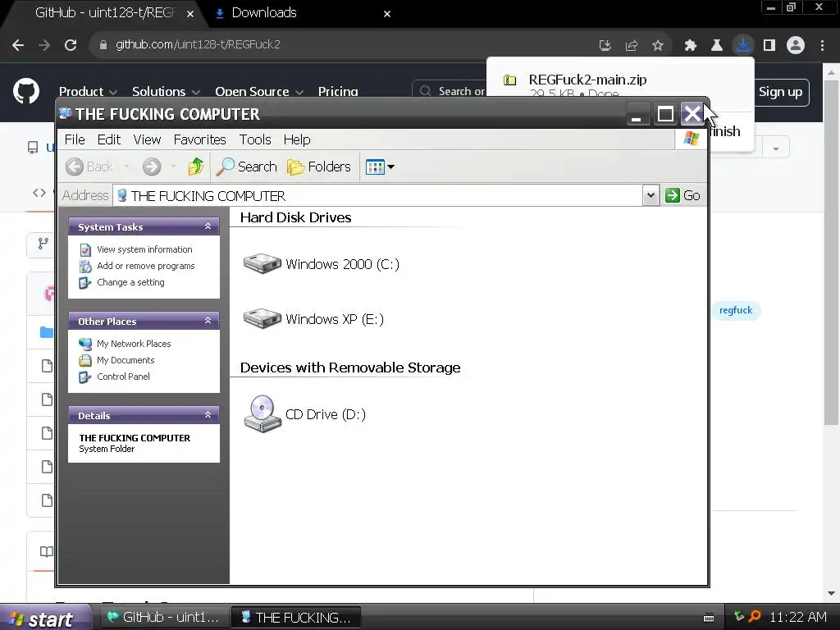The height and width of the screenshot is (630, 840).
Task: Bookmark this page with star icon
Action: [658, 46]
